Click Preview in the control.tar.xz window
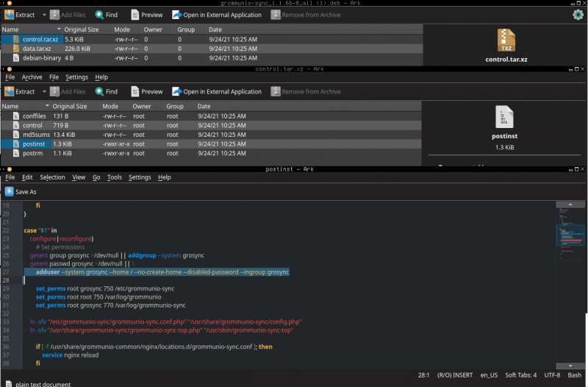Image resolution: width=588 pixels, height=387 pixels. coord(146,92)
